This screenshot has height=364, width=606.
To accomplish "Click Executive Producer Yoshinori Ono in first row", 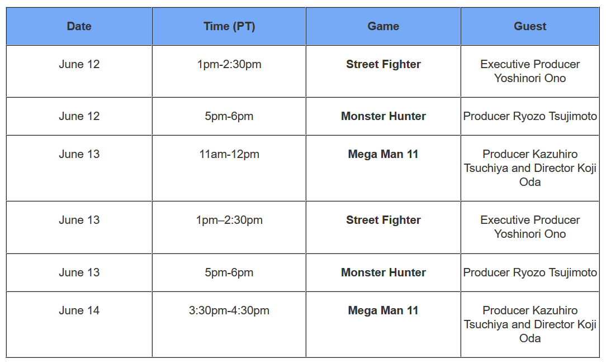I will point(530,71).
